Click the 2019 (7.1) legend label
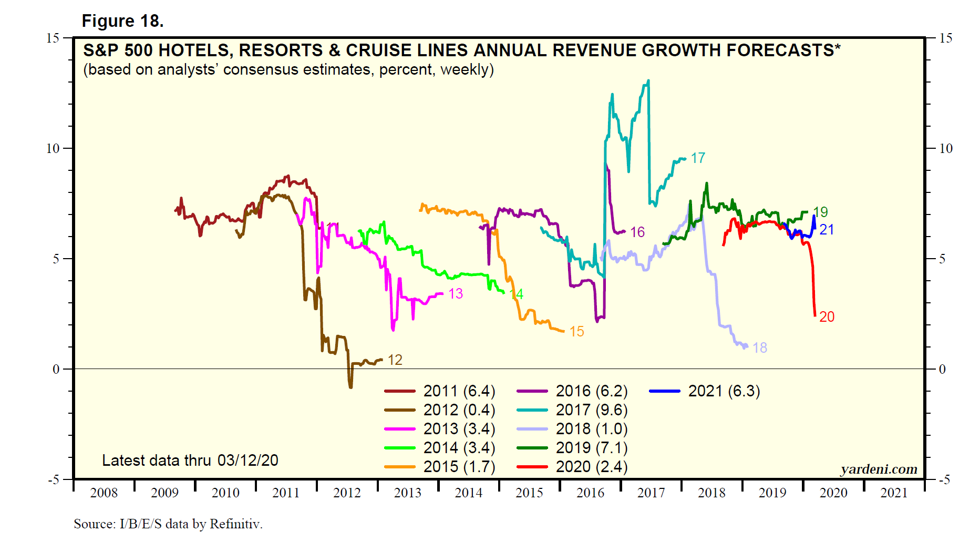 coord(592,448)
